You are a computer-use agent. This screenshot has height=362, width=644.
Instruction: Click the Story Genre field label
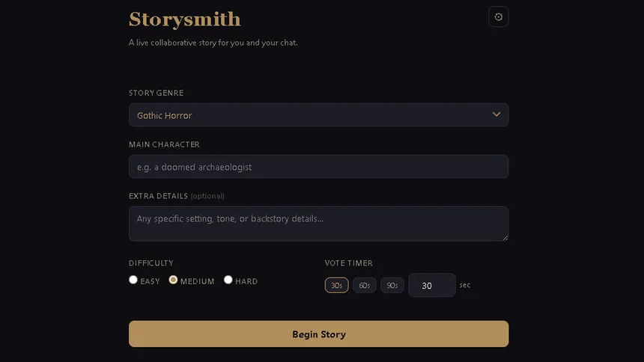[x=156, y=93]
